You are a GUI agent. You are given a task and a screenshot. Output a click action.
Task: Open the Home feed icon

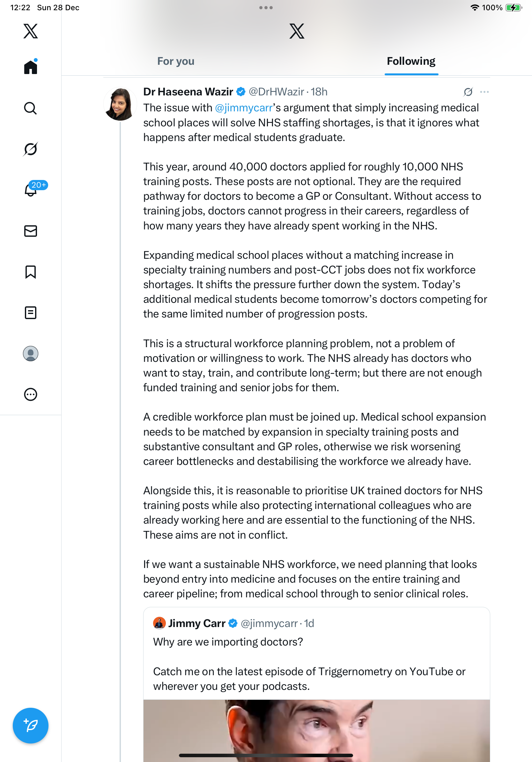click(x=31, y=67)
